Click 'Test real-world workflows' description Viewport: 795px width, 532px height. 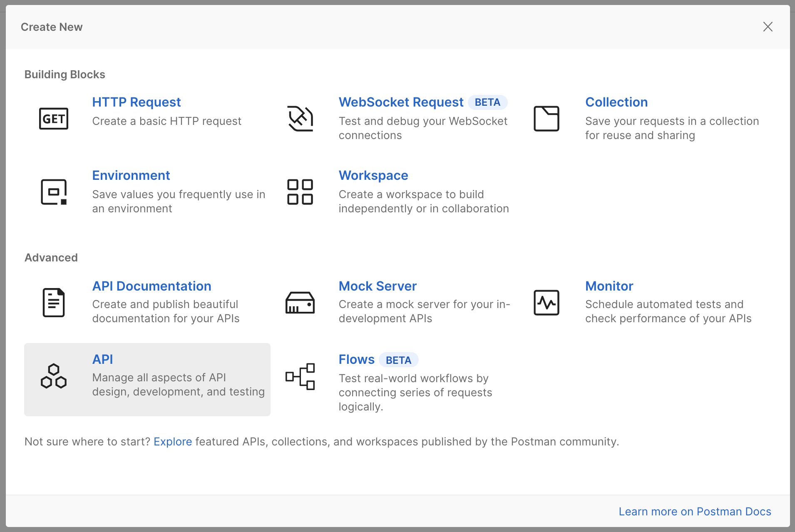pos(415,393)
